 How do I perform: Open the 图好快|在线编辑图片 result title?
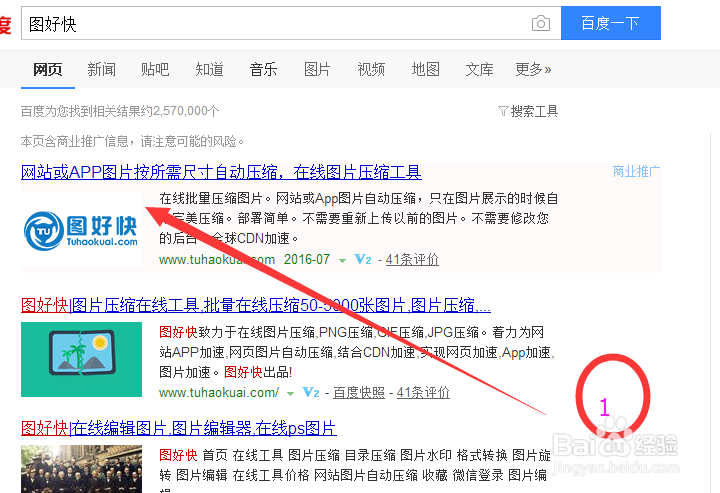179,428
